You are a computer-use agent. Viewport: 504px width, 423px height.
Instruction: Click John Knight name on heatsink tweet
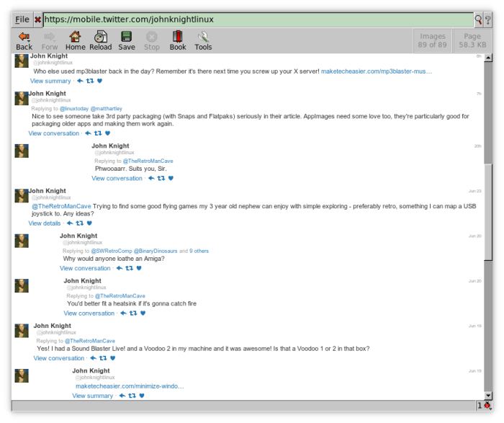82,281
